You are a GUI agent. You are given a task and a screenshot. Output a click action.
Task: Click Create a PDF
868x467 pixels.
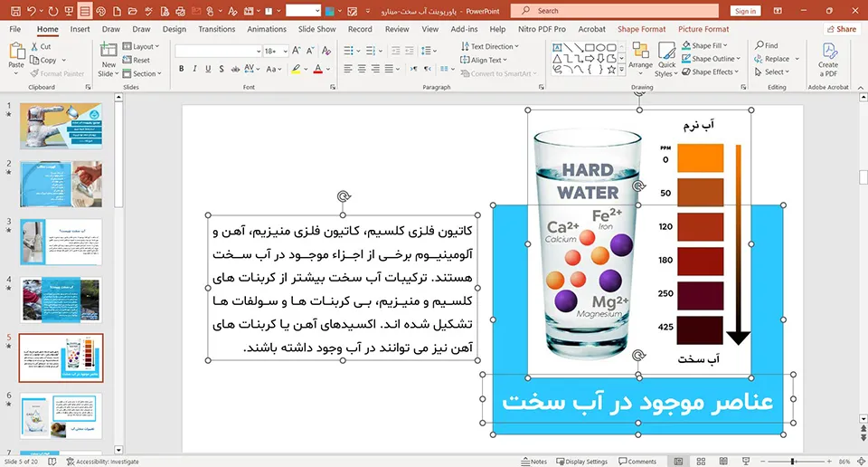point(828,59)
